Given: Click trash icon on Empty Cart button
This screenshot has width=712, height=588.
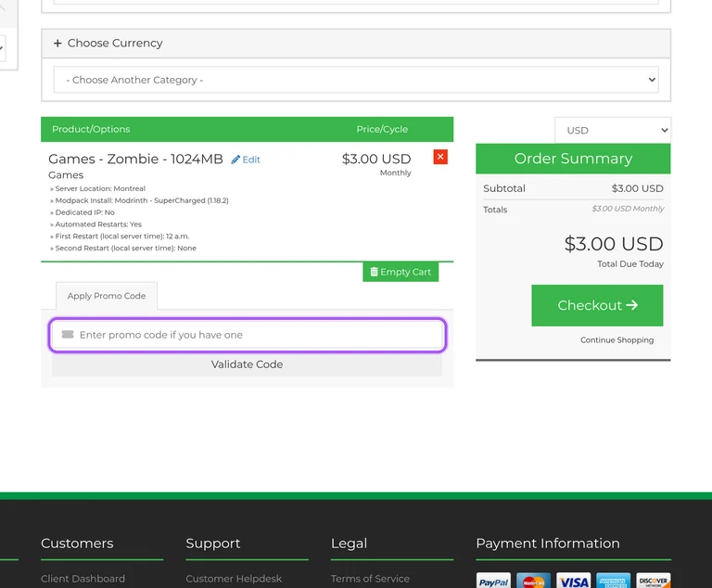Looking at the screenshot, I should [374, 272].
